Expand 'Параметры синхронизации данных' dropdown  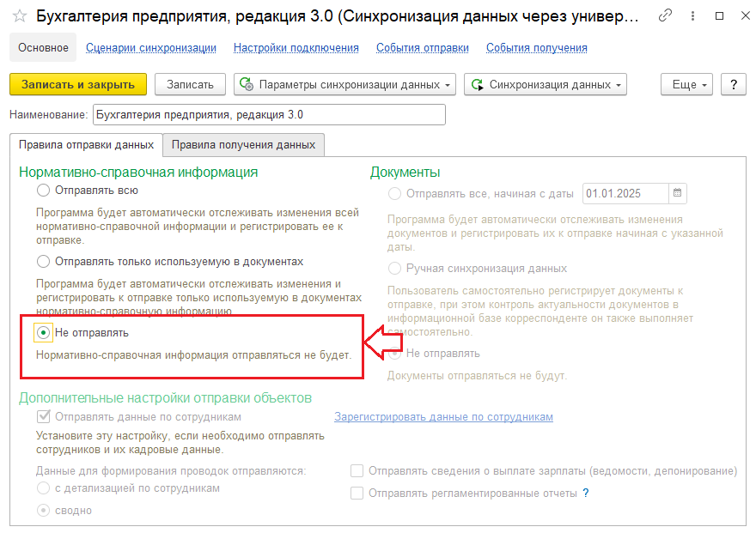[344, 85]
